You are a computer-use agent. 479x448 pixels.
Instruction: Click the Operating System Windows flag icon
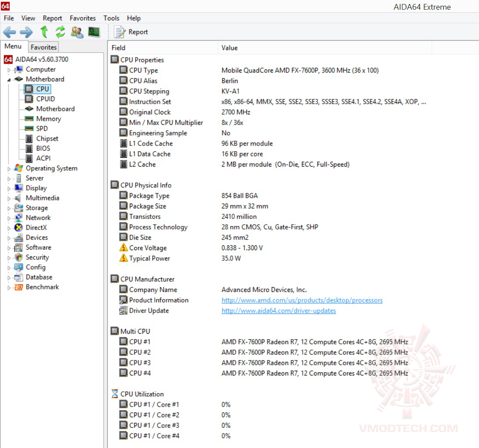click(18, 168)
